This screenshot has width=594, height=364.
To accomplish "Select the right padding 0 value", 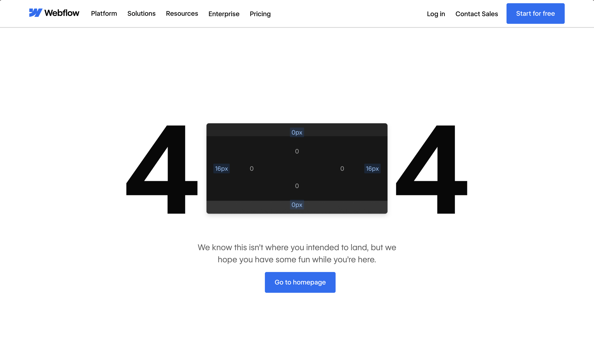I will 342,168.
